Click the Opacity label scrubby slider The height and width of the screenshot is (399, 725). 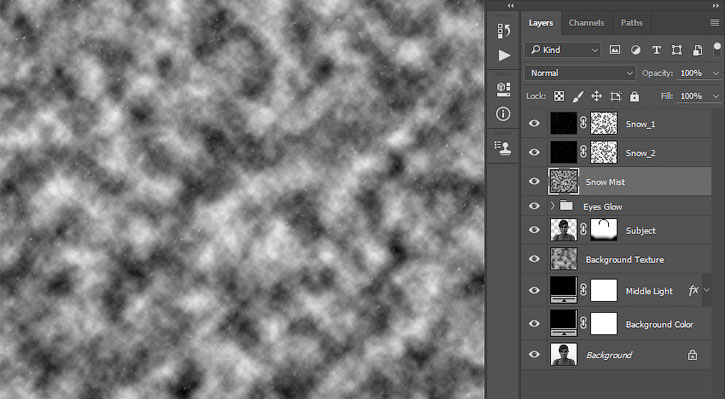657,73
